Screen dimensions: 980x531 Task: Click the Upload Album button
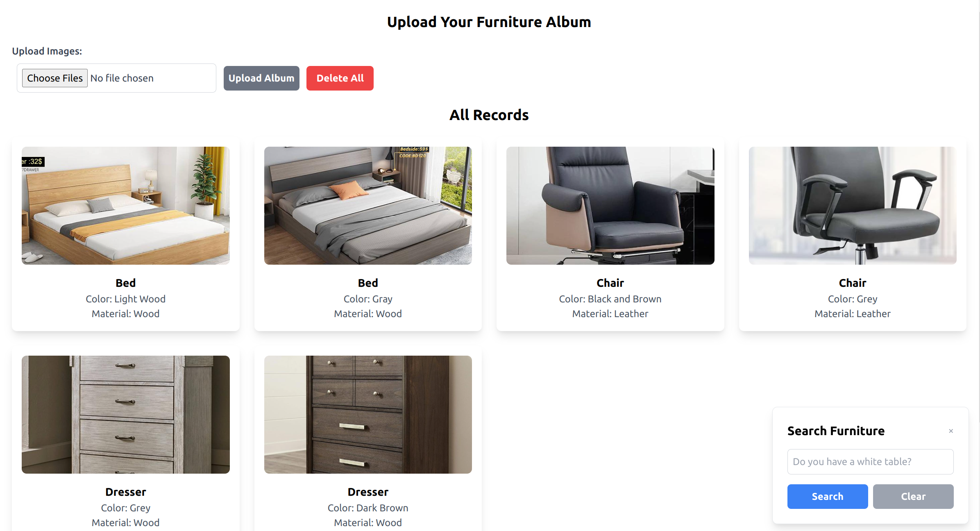pos(261,78)
